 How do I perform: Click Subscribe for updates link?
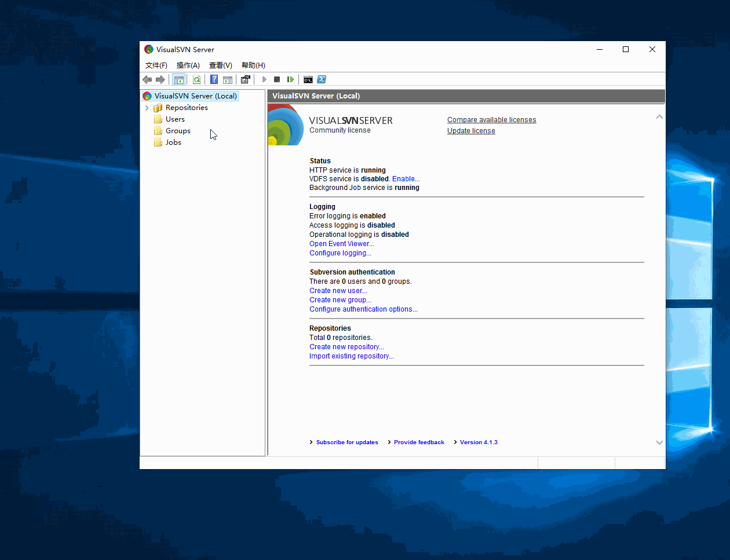(x=347, y=442)
